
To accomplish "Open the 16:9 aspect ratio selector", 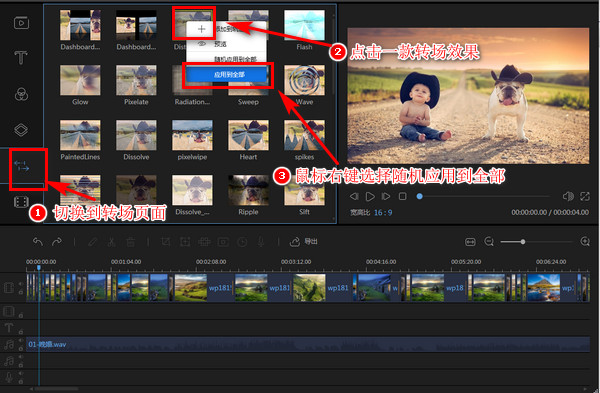I will 383,212.
